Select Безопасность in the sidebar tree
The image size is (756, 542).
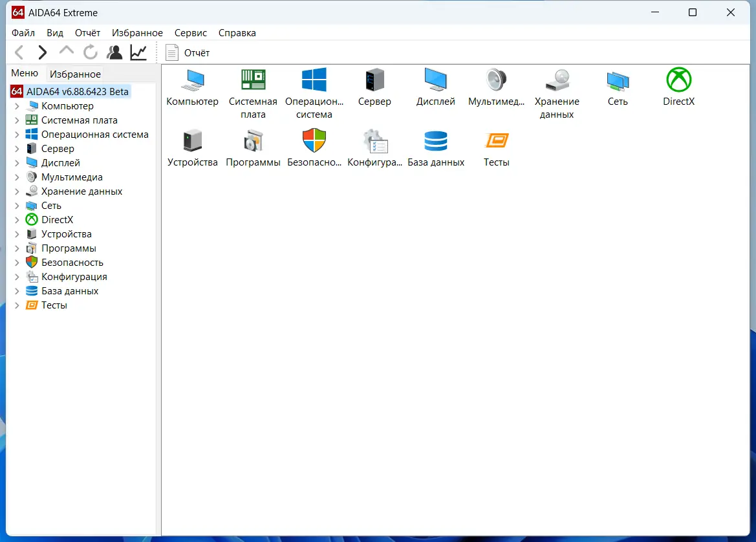[72, 263]
